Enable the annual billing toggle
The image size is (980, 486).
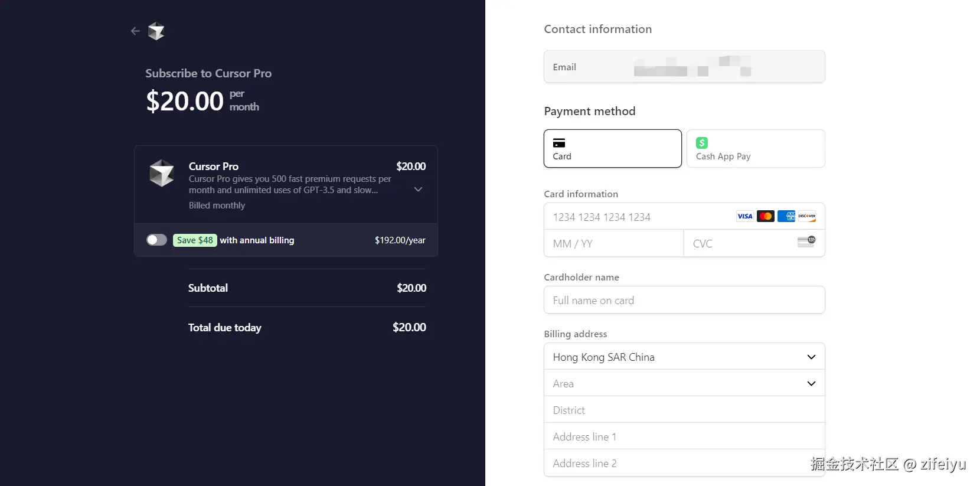(x=157, y=240)
